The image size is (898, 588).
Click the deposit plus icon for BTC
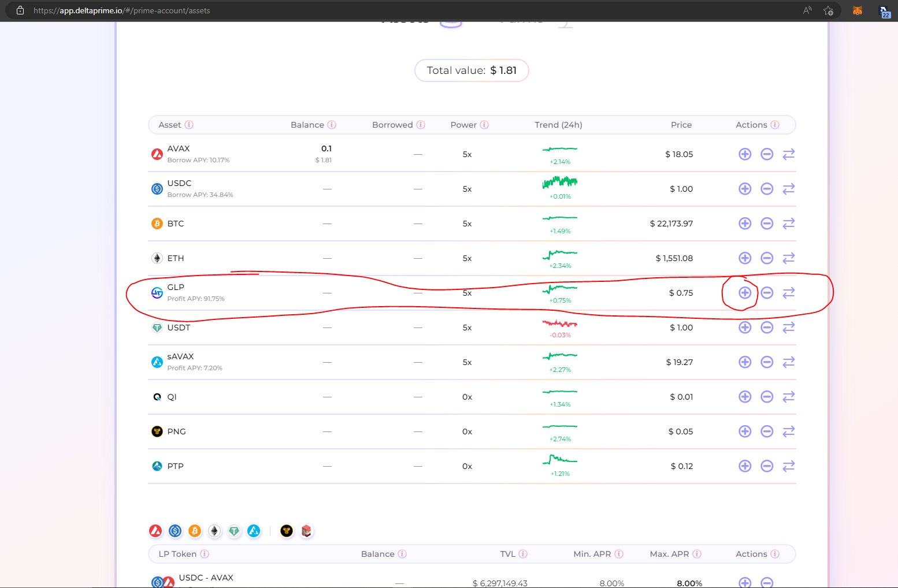pyautogui.click(x=744, y=224)
